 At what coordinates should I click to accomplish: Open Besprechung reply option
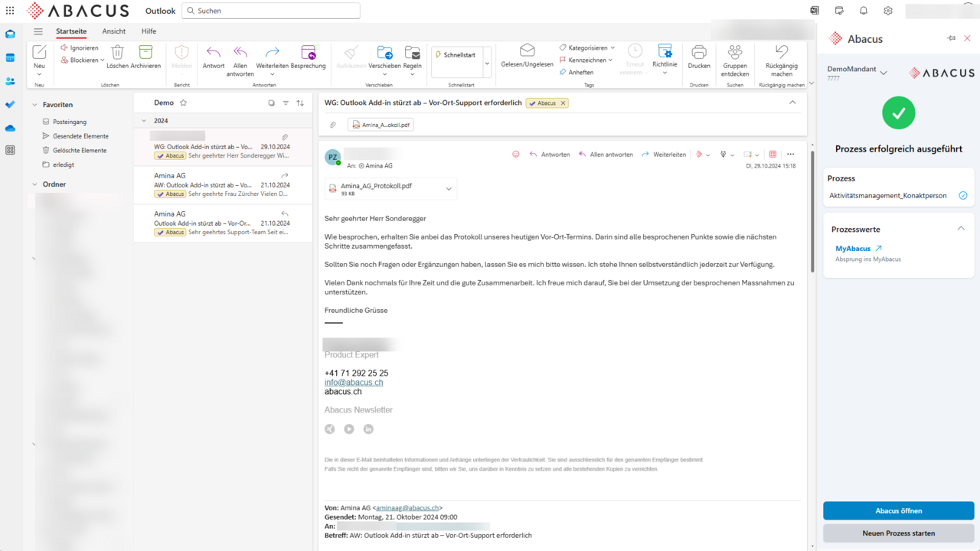pos(308,53)
